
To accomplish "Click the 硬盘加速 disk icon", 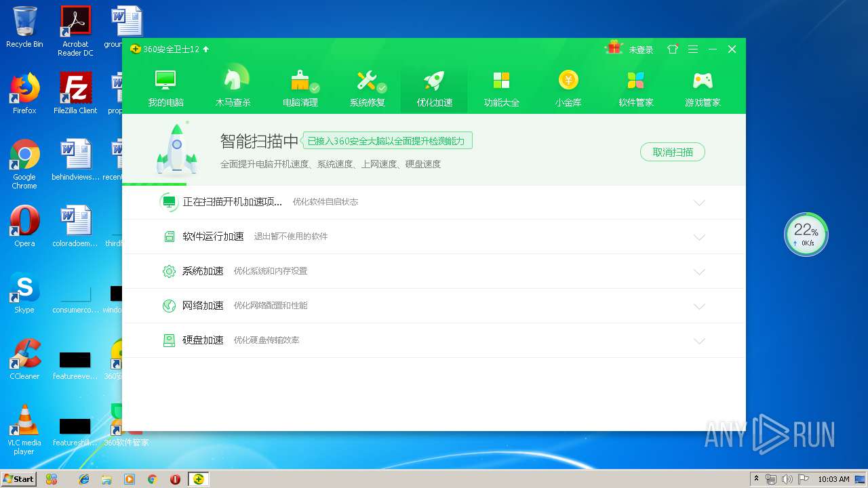I will pyautogui.click(x=169, y=340).
